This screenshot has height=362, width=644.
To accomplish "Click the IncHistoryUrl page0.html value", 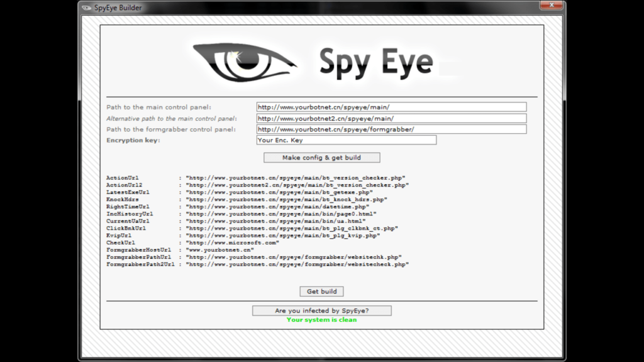I will click(x=281, y=214).
